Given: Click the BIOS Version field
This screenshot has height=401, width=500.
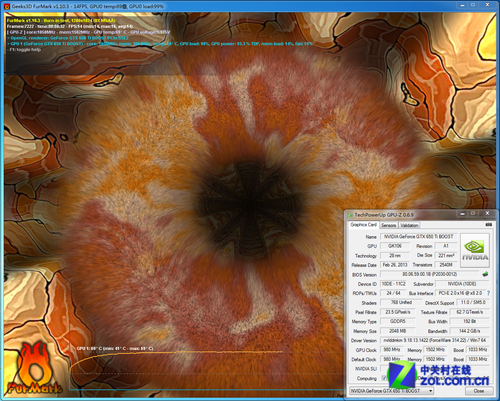Looking at the screenshot, I should click(x=430, y=274).
